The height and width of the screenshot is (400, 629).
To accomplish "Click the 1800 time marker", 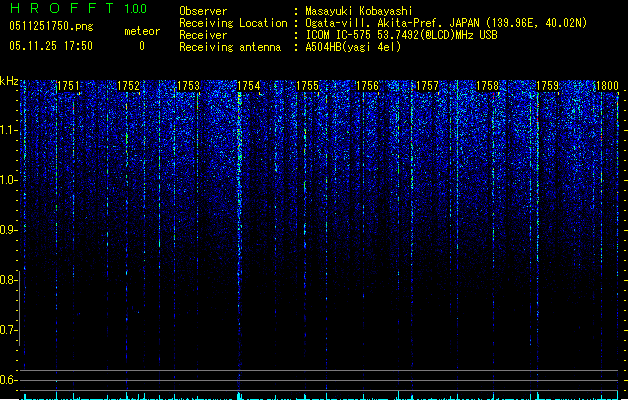I will pos(607,86).
